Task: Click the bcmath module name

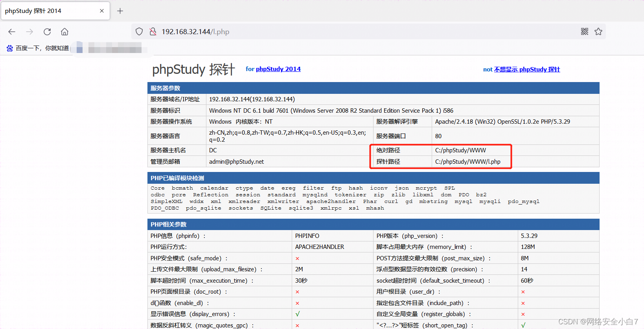Action: (x=182, y=188)
